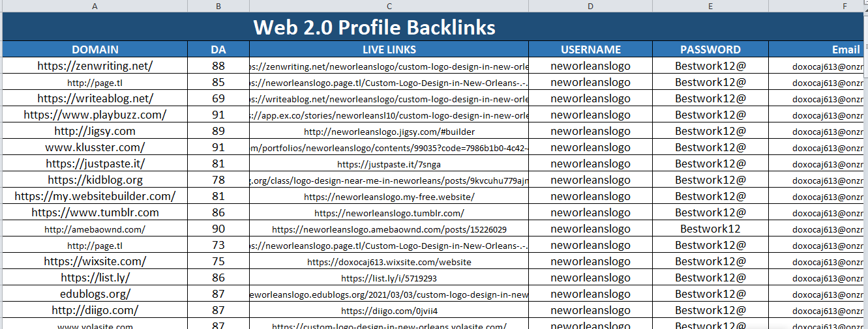The width and height of the screenshot is (868, 329).
Task: Open the https://diigo.com/0jvii4 link cell
Action: [x=389, y=310]
